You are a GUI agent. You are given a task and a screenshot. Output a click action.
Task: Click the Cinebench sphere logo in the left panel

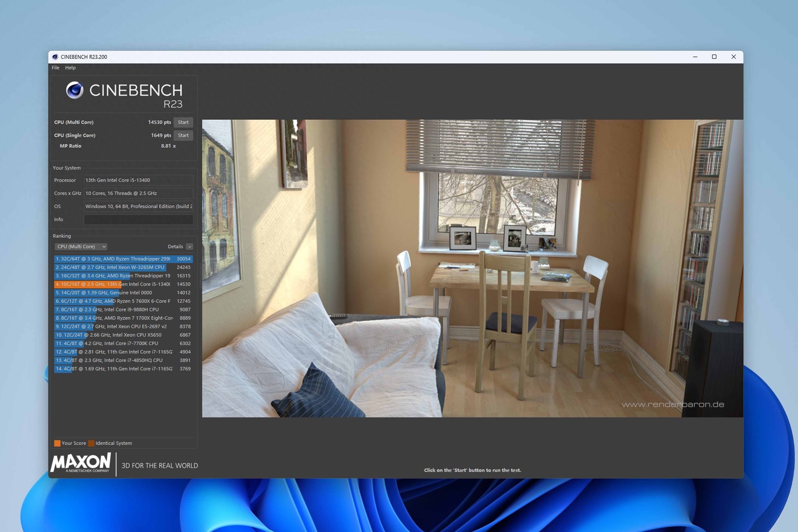click(x=75, y=90)
